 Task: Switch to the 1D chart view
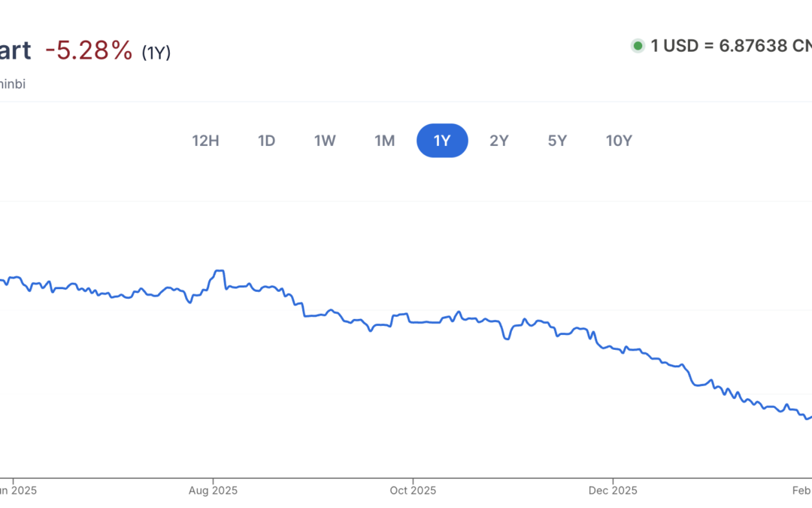pyautogui.click(x=266, y=140)
